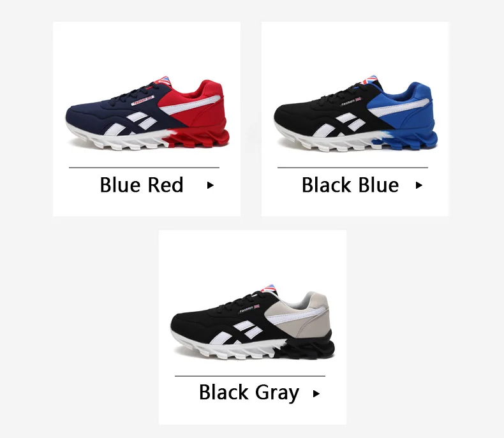The height and width of the screenshot is (438, 504).
Task: Click the arrow next to Black Blue
Action: pyautogui.click(x=419, y=186)
